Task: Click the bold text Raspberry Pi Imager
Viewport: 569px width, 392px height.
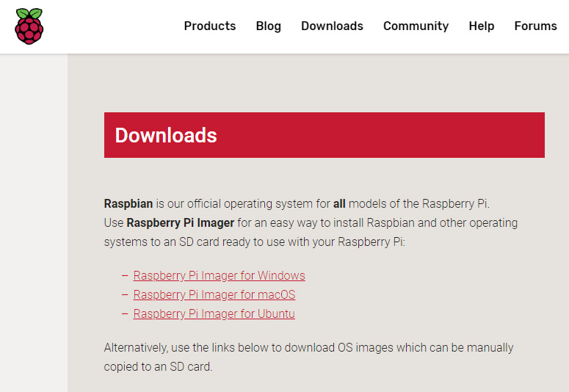Action: pyautogui.click(x=181, y=223)
